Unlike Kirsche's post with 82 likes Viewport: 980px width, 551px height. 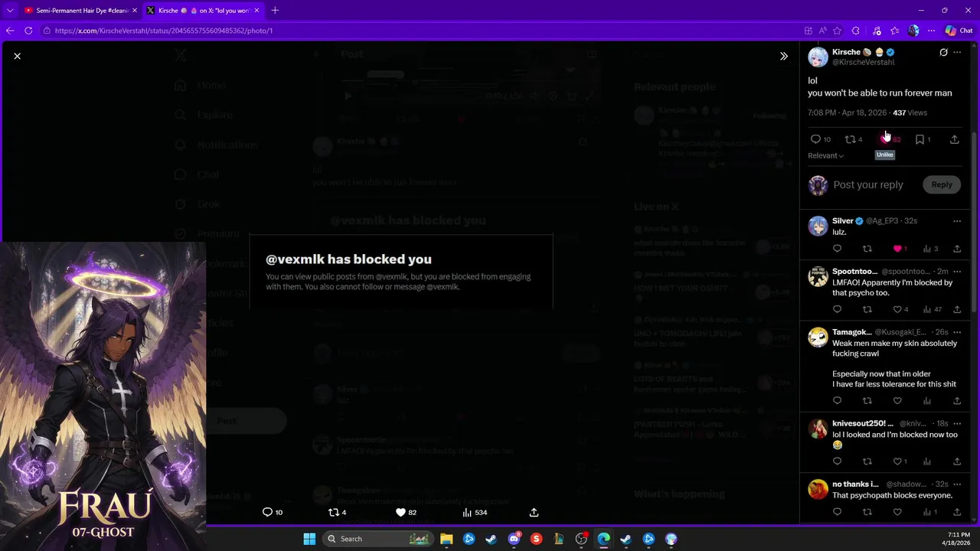[890, 139]
